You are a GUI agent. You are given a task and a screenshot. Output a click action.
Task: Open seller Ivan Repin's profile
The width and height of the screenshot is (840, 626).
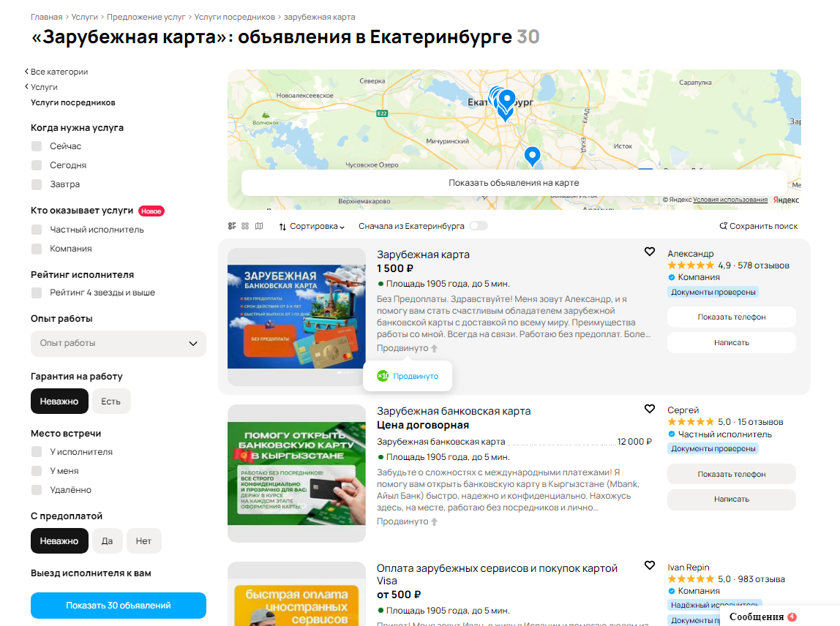pos(689,567)
